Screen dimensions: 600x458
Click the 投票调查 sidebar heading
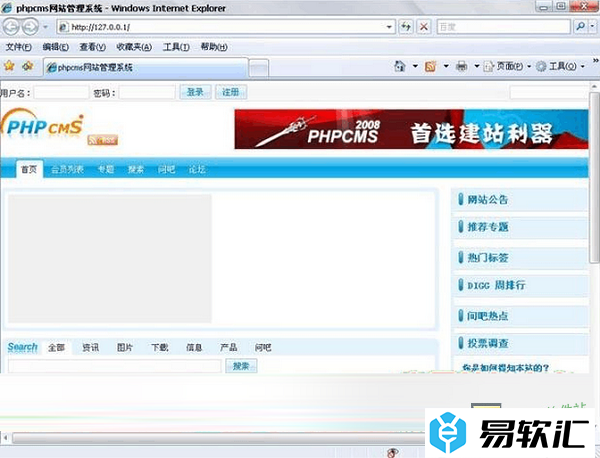[488, 343]
